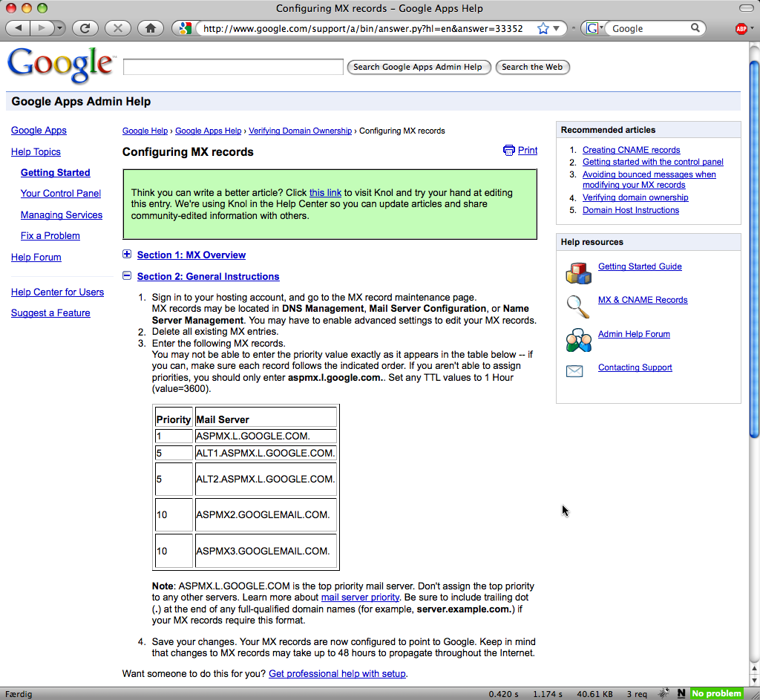Bookmark this page with the star icon
The height and width of the screenshot is (700, 760).
click(543, 29)
